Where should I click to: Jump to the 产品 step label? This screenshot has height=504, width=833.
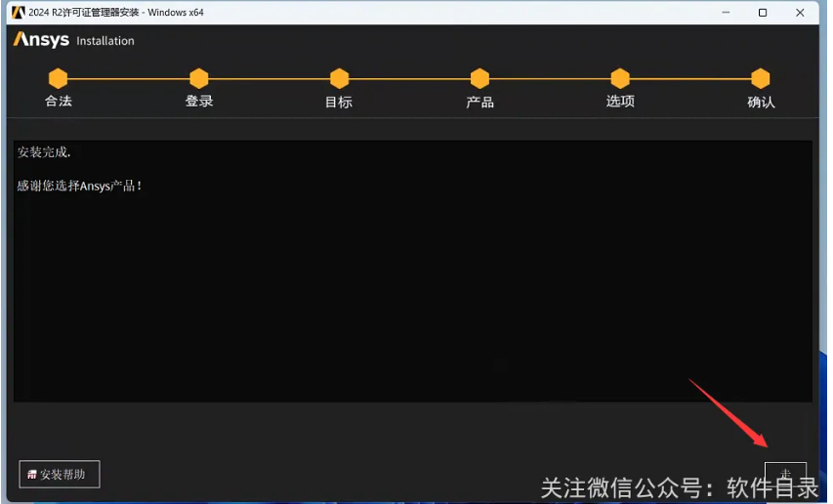[479, 102]
